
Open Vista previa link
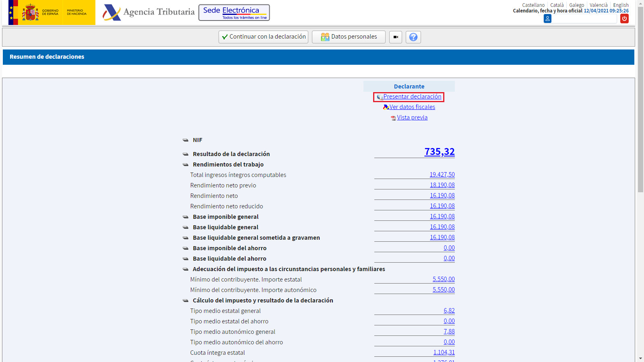412,117
